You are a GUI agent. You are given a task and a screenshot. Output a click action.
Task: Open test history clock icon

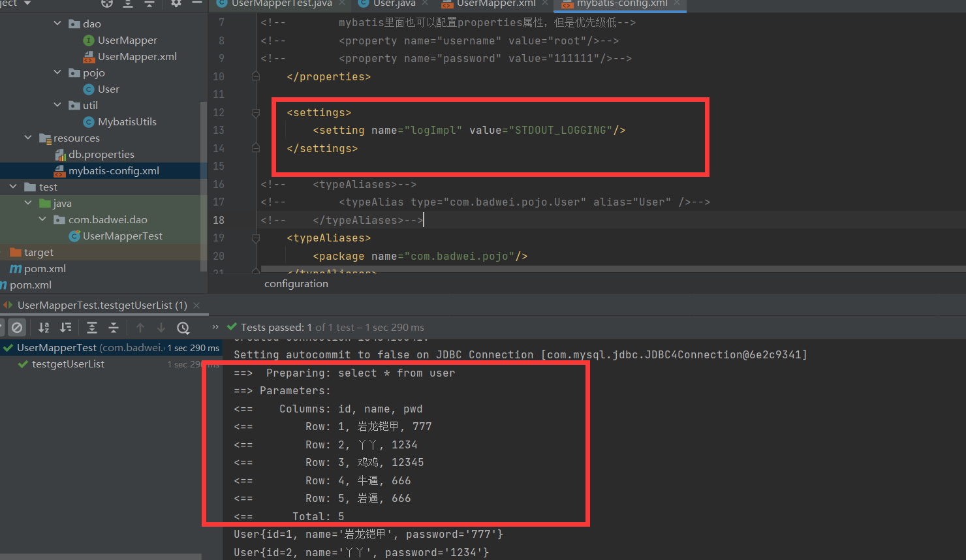[x=183, y=328]
